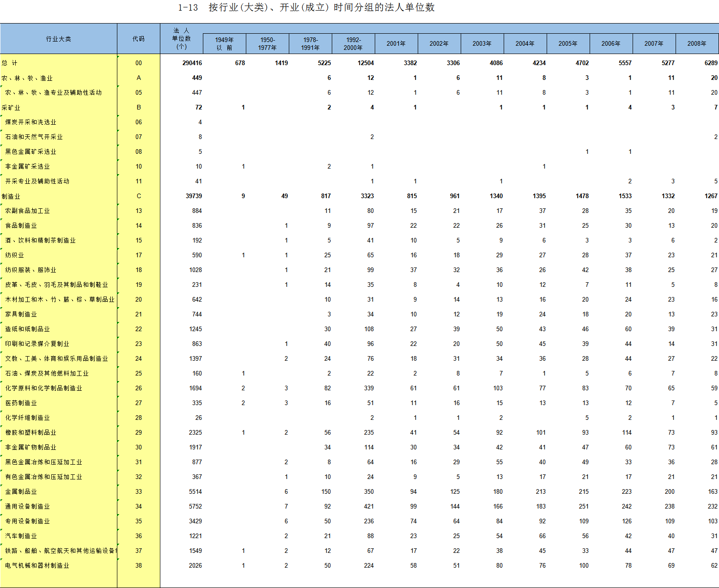Click the 2003年 column header
This screenshot has width=719, height=588.
click(482, 44)
